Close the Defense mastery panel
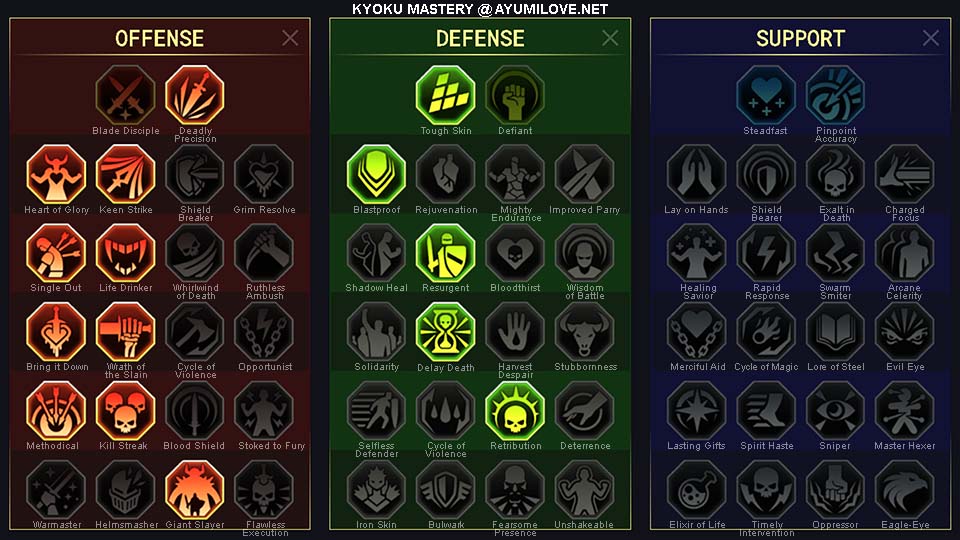Screen dimensions: 960x540 pyautogui.click(x=610, y=38)
